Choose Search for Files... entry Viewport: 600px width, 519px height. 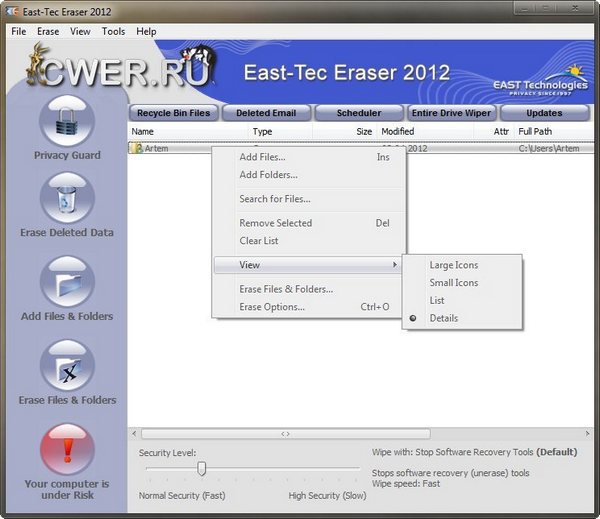pos(308,199)
